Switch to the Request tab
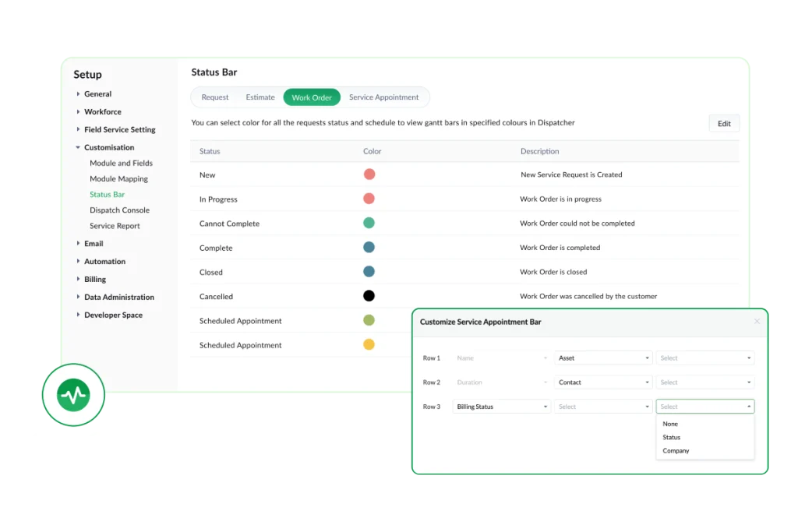Image resolution: width=798 pixels, height=532 pixels. pyautogui.click(x=215, y=97)
